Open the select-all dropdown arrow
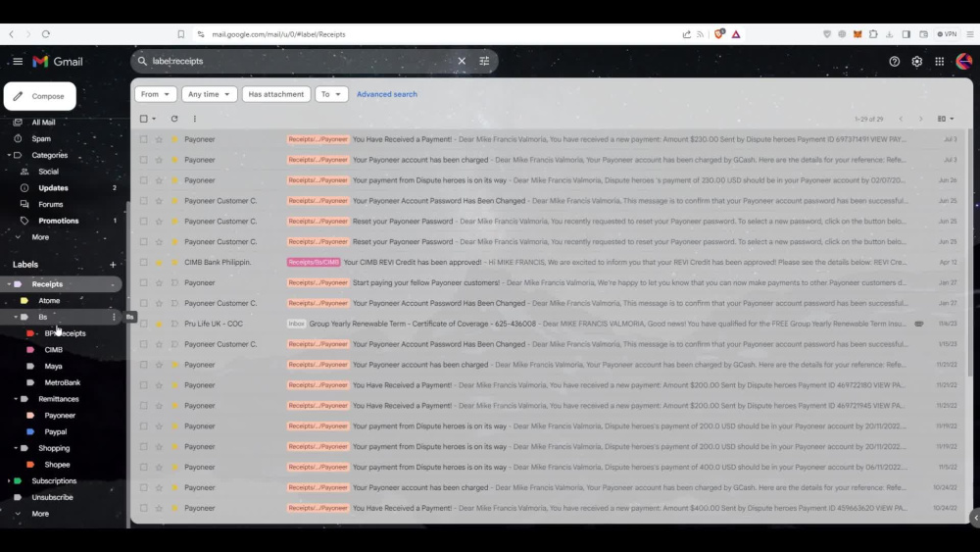 click(154, 119)
